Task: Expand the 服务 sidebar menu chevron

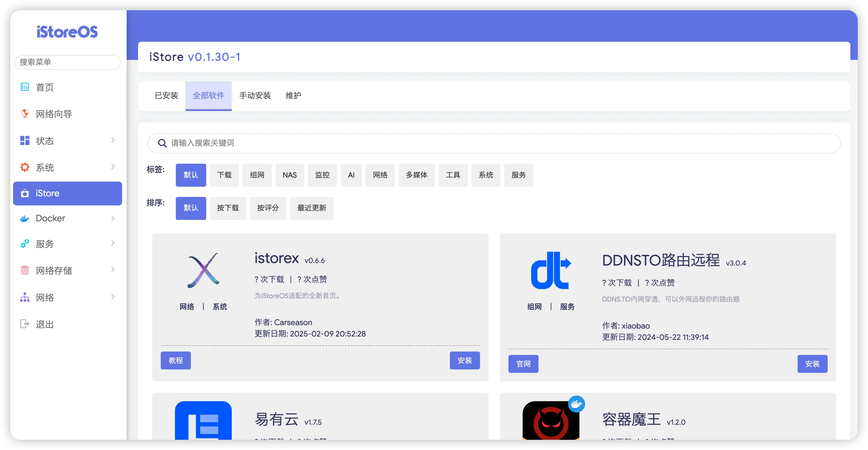Action: [113, 243]
